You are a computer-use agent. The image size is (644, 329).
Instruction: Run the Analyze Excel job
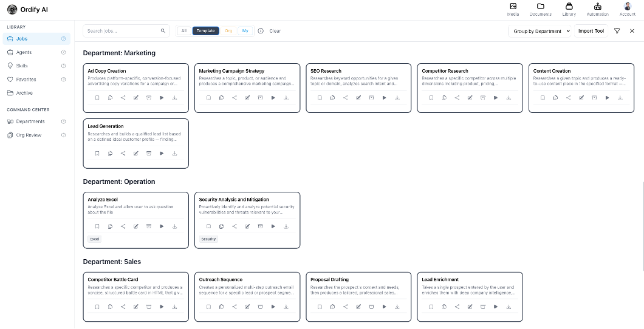[162, 226]
